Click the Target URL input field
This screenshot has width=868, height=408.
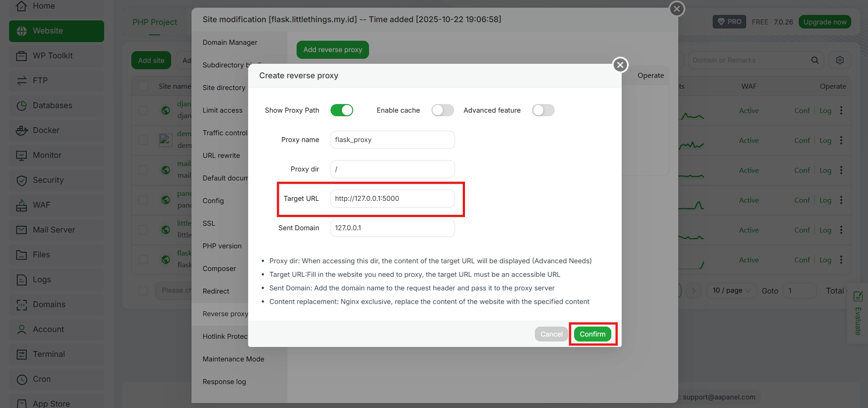(x=393, y=199)
